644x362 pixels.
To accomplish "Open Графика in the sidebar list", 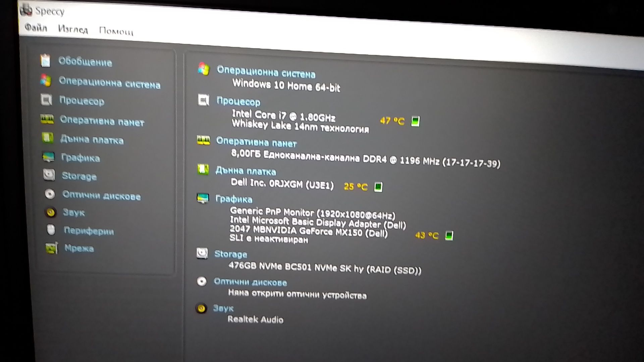I will (80, 158).
